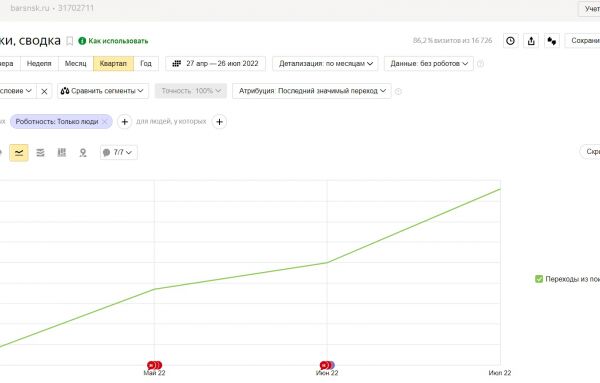Click the 'Учет' button at the top right
Image resolution: width=600 pixels, height=383 pixels.
(x=589, y=9)
